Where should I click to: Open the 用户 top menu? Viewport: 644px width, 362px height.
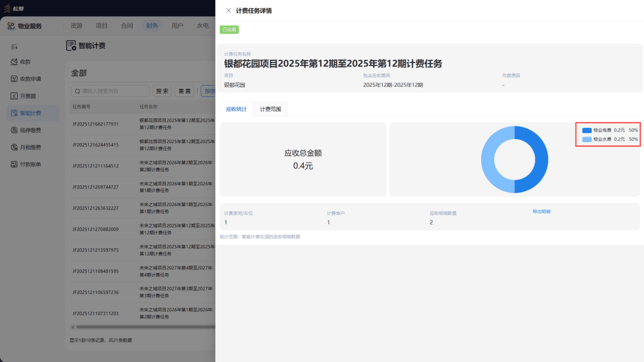coord(177,26)
